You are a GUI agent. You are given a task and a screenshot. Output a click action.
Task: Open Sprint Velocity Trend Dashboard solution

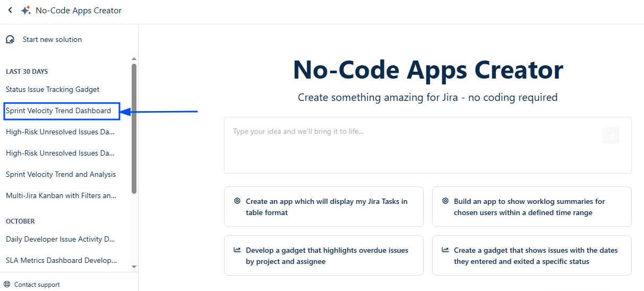pyautogui.click(x=58, y=111)
